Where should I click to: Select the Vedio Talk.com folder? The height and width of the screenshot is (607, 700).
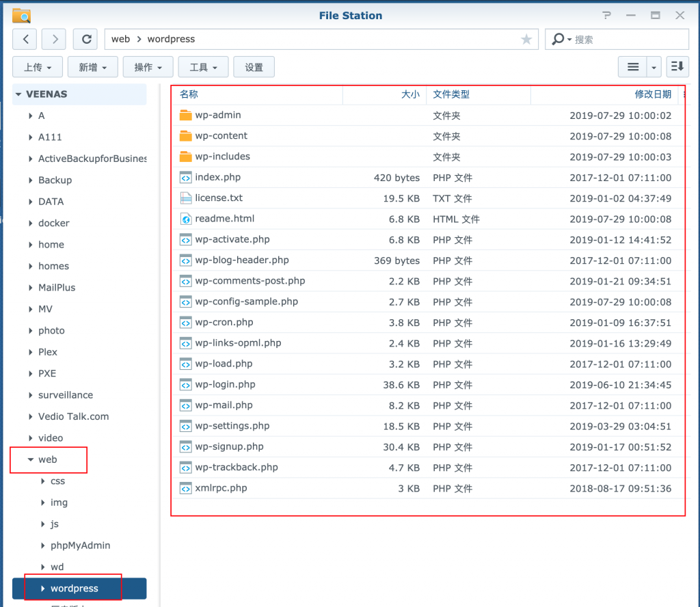73,416
